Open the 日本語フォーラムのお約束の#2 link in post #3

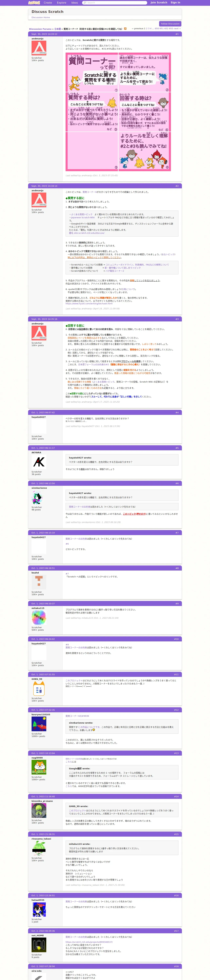93,364
